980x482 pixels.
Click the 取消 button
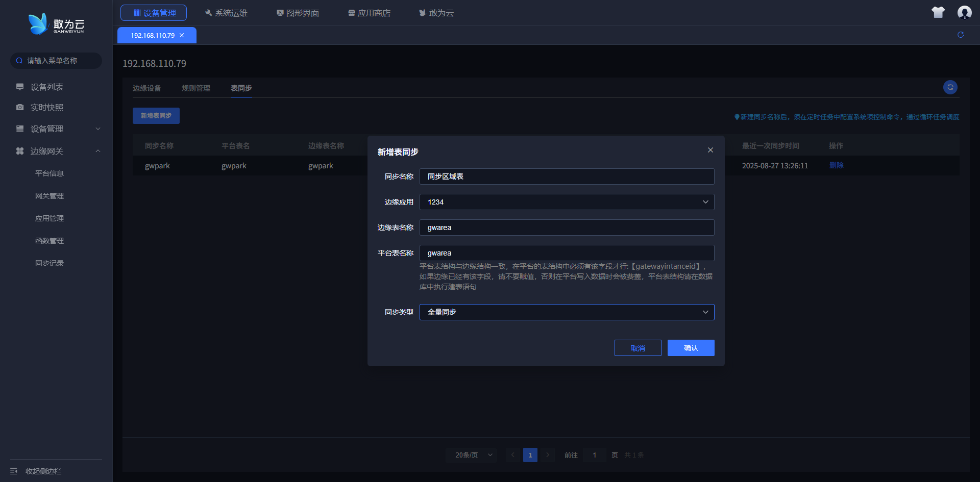638,348
